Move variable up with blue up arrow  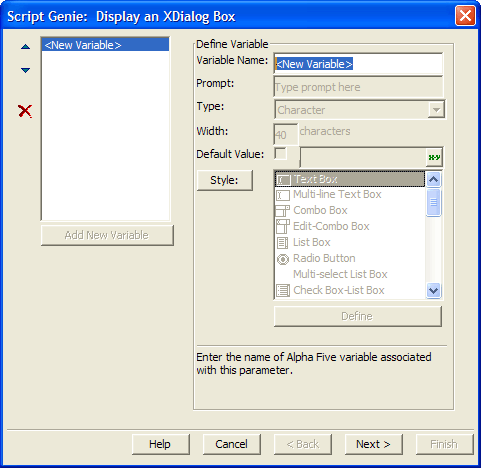25,47
